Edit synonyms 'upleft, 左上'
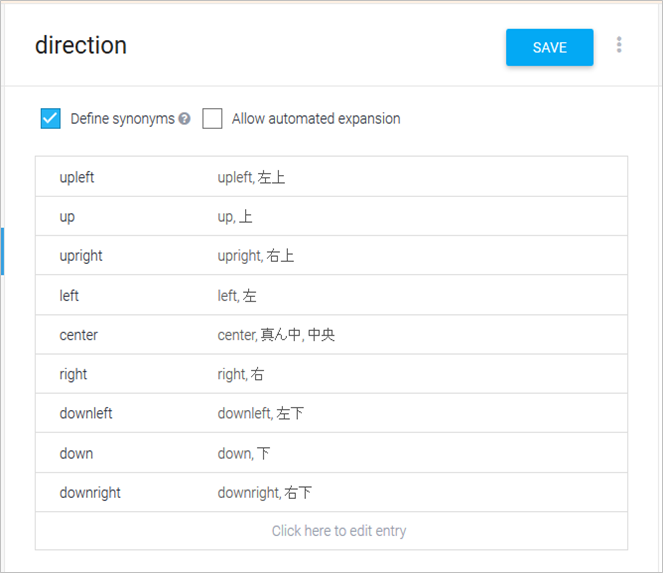Image resolution: width=663 pixels, height=573 pixels. pyautogui.click(x=251, y=177)
